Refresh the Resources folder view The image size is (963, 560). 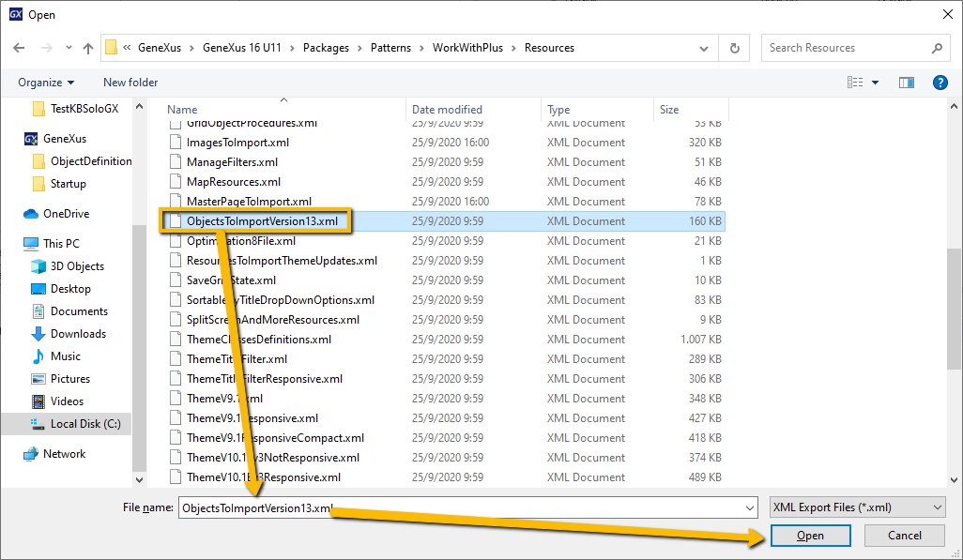point(735,48)
